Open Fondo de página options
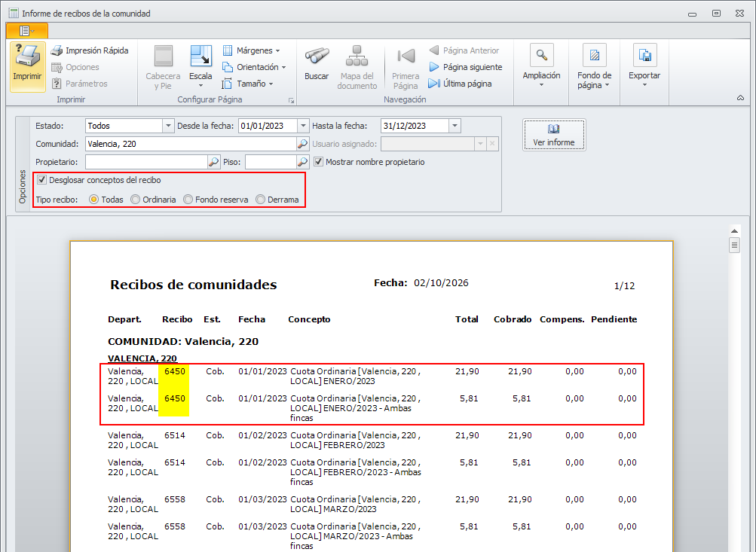The image size is (756, 552). pos(595,66)
